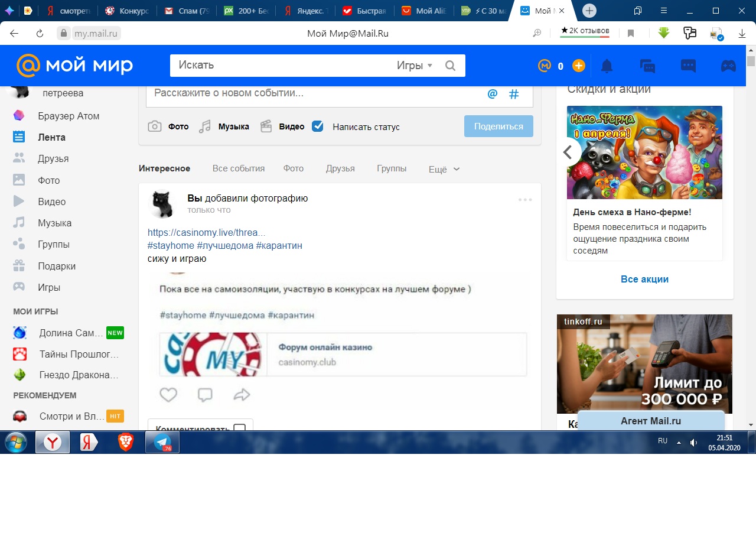Open the 2K отзывов site rating
The width and height of the screenshot is (756, 539).
point(585,31)
